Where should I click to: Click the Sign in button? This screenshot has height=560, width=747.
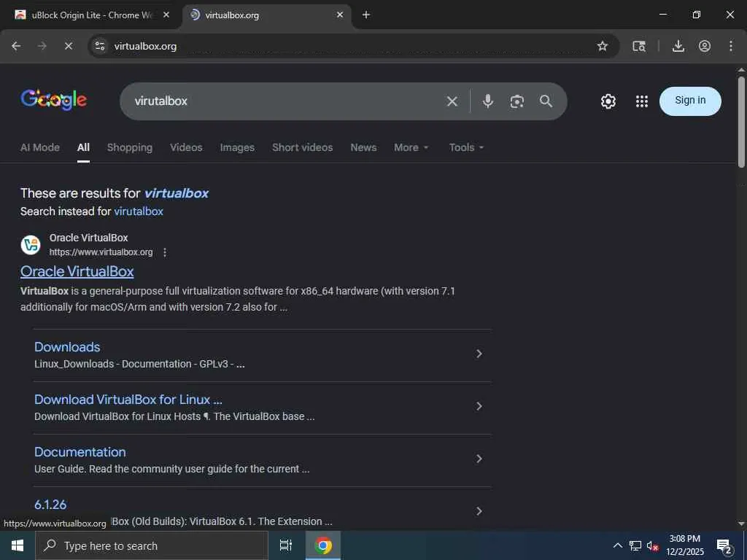pos(690,101)
